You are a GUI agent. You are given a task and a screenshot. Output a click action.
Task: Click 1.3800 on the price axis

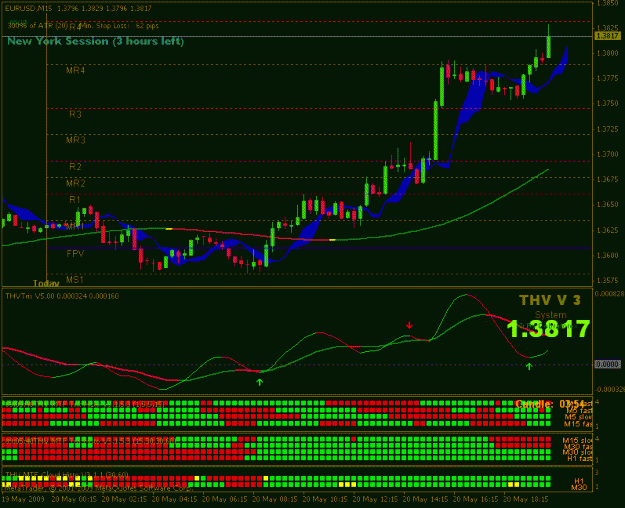coord(608,53)
